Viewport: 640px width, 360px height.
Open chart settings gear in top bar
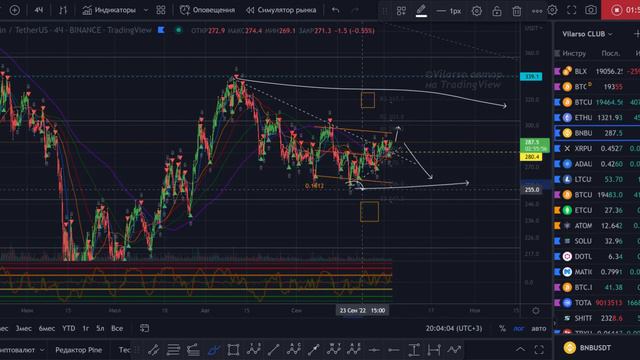pyautogui.click(x=552, y=10)
